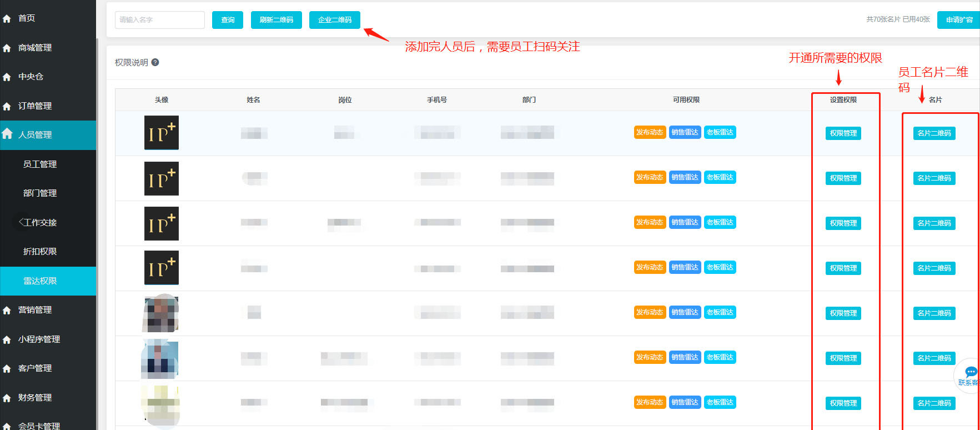980x430 pixels.
Task: Click the icon beside 客户管理
Action: tap(7, 369)
